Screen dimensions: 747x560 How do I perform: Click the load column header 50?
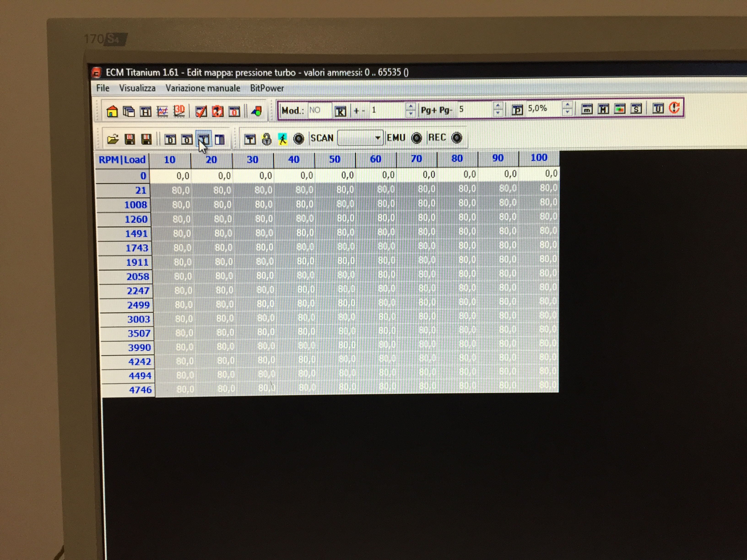click(334, 159)
